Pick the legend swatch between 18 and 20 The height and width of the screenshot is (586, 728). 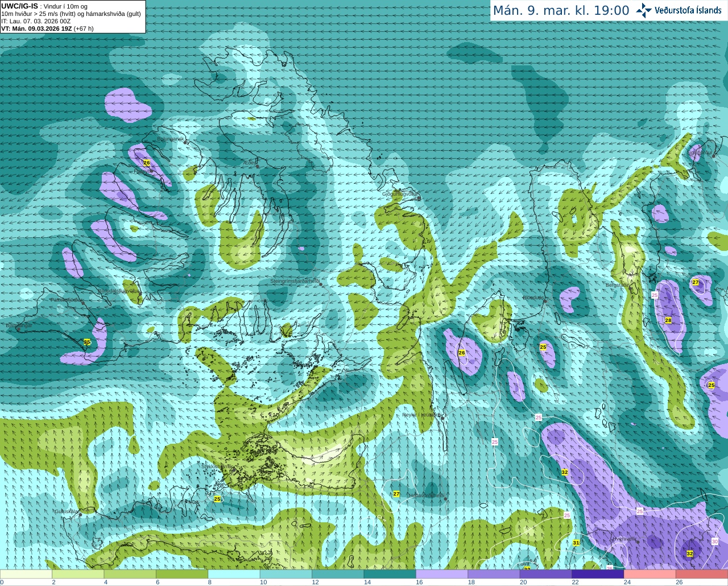(494, 574)
